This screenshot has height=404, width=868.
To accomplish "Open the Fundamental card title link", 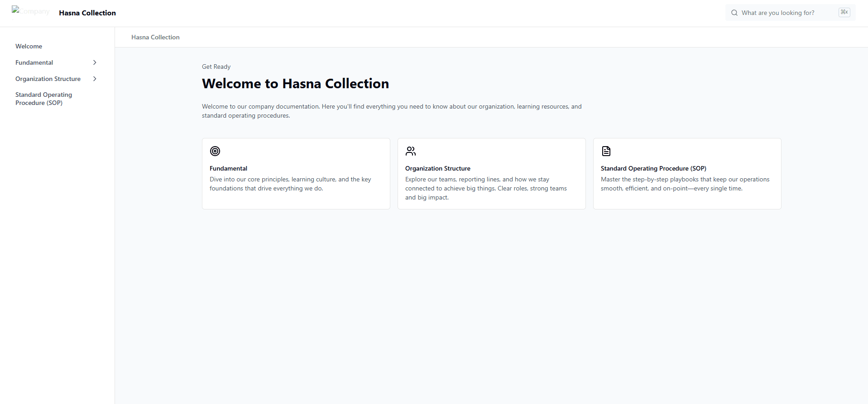I will [228, 168].
